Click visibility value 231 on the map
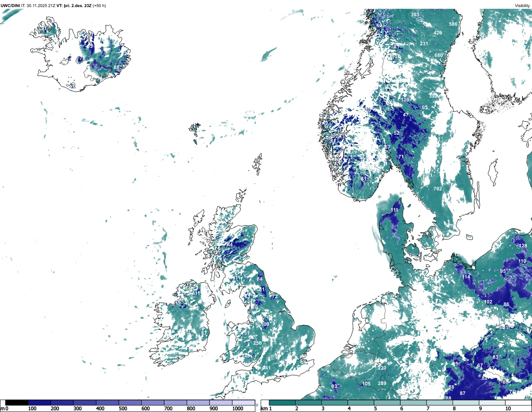Viewport: 532px width, 412px height. point(424,44)
